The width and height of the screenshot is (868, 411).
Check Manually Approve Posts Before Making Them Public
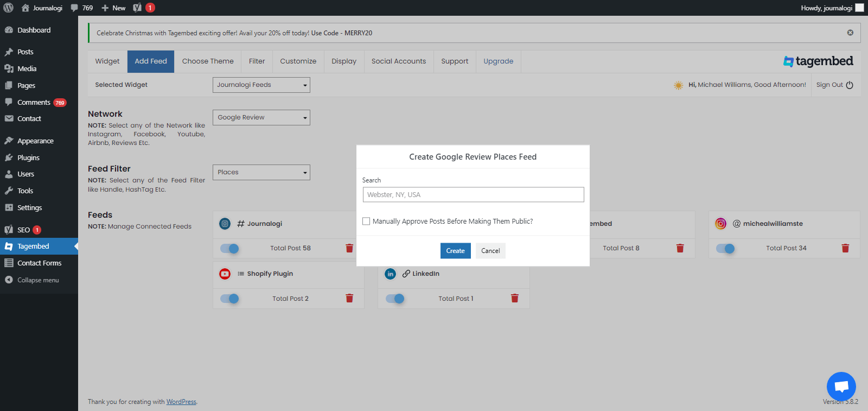pos(366,221)
